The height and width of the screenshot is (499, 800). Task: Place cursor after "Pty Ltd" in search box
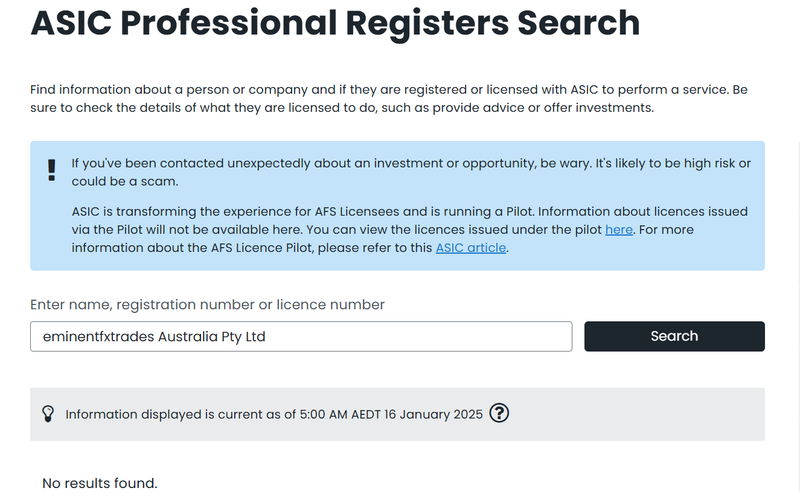pos(266,337)
